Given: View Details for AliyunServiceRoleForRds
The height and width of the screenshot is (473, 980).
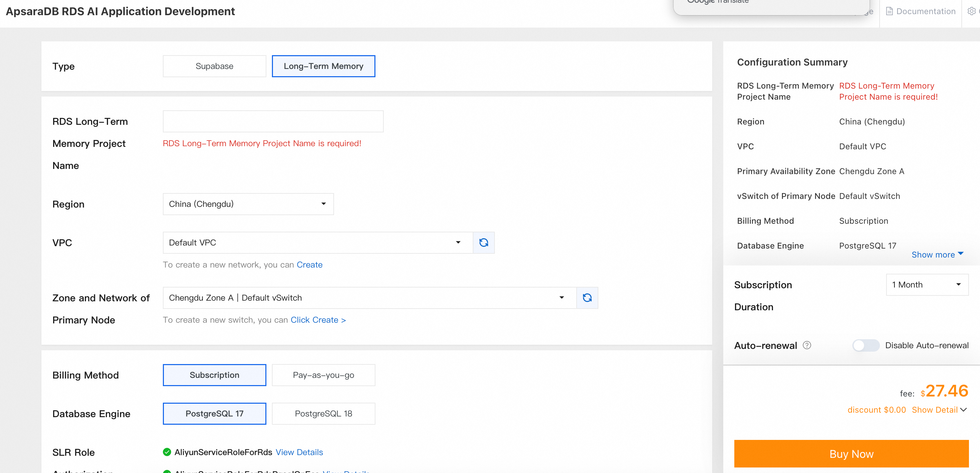Looking at the screenshot, I should click(299, 452).
